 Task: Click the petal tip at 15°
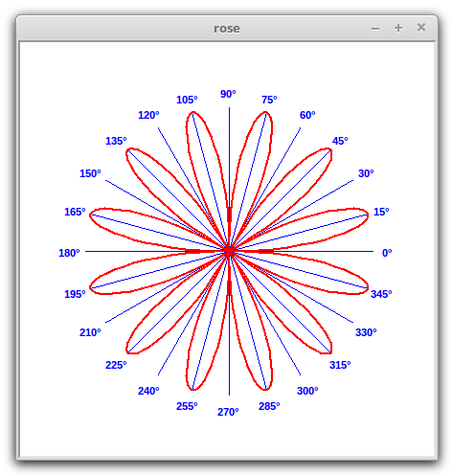[x=367, y=215]
